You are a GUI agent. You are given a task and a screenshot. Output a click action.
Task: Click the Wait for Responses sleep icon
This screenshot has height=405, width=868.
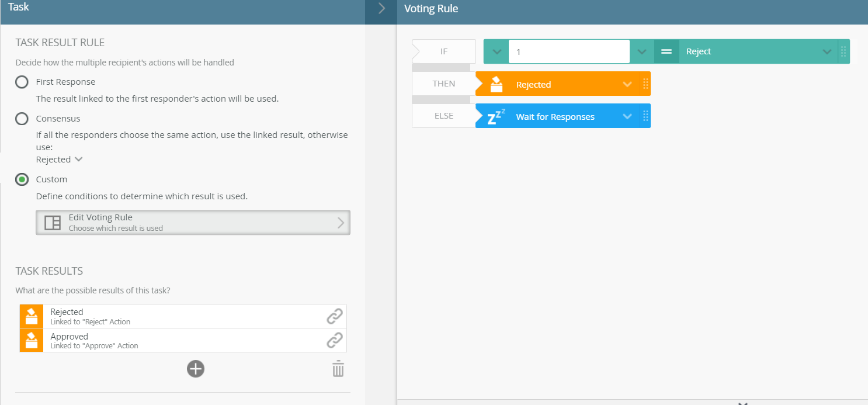click(496, 116)
